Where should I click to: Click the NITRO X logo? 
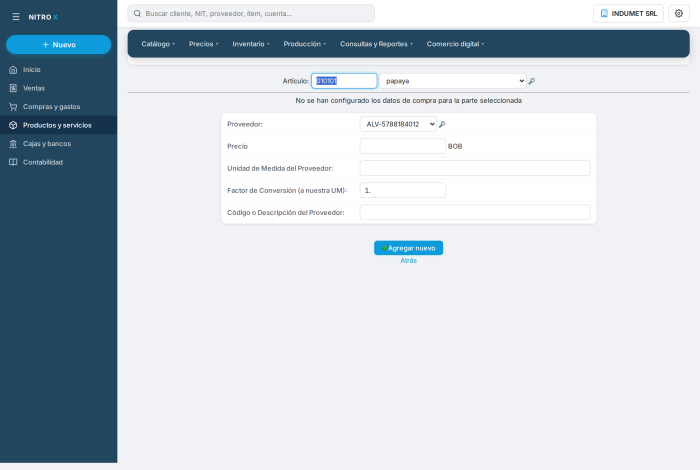(x=43, y=17)
